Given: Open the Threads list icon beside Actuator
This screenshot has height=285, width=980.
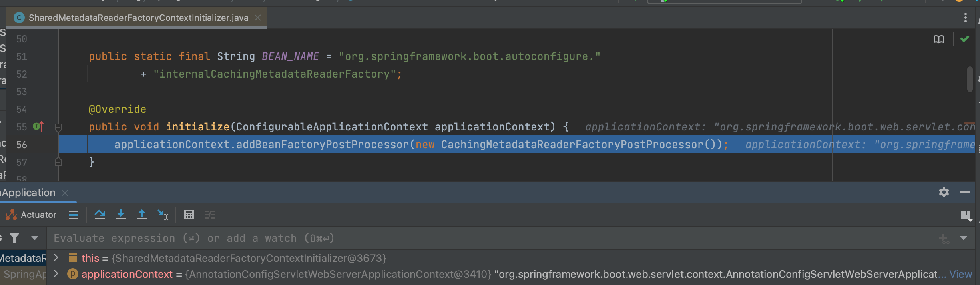Looking at the screenshot, I should pyautogui.click(x=74, y=215).
